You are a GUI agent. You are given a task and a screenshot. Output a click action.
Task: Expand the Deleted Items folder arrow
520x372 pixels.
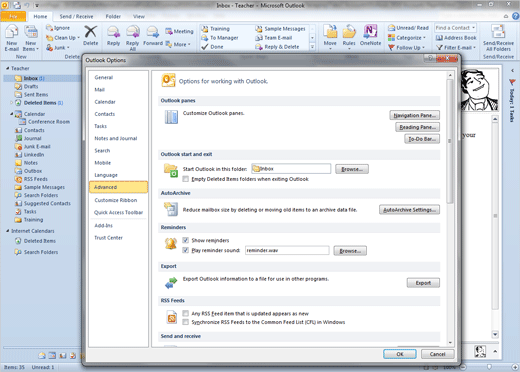click(12, 103)
